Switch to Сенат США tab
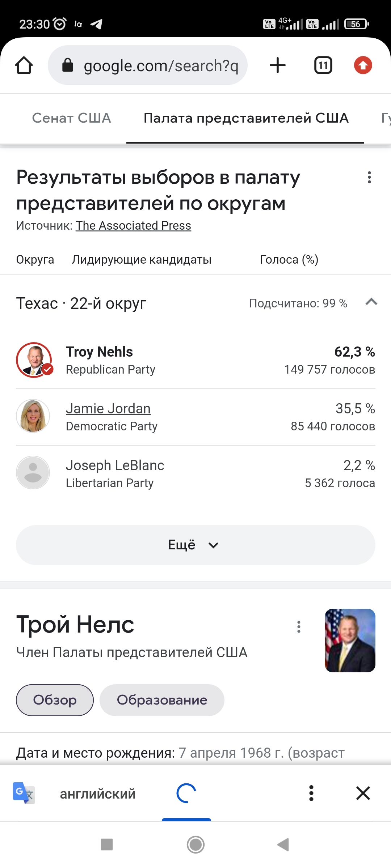 coord(71,118)
